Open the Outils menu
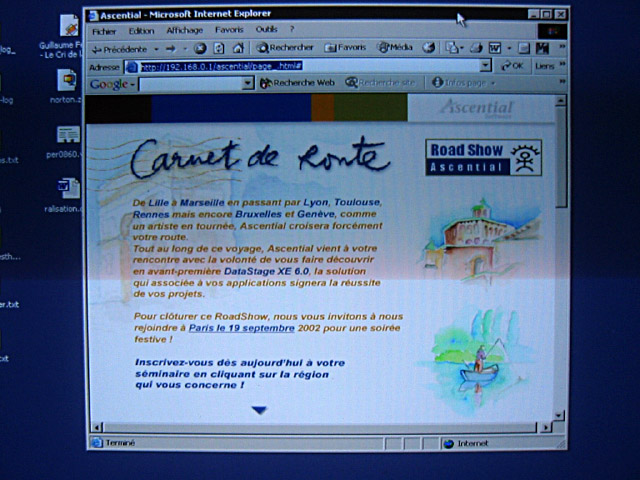The image size is (640, 480). pyautogui.click(x=267, y=29)
